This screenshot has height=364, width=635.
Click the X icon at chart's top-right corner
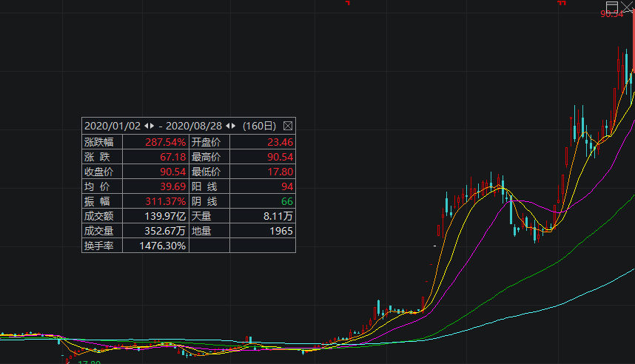point(627,7)
